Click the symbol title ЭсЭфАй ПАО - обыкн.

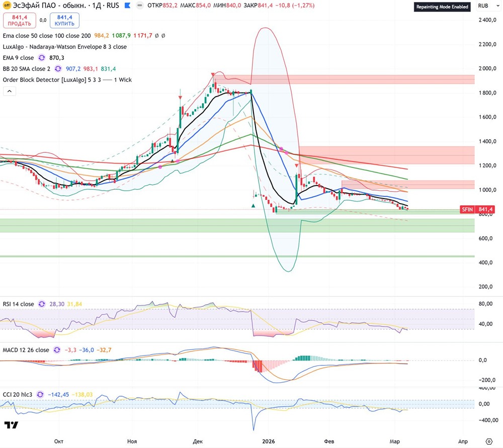click(51, 6)
